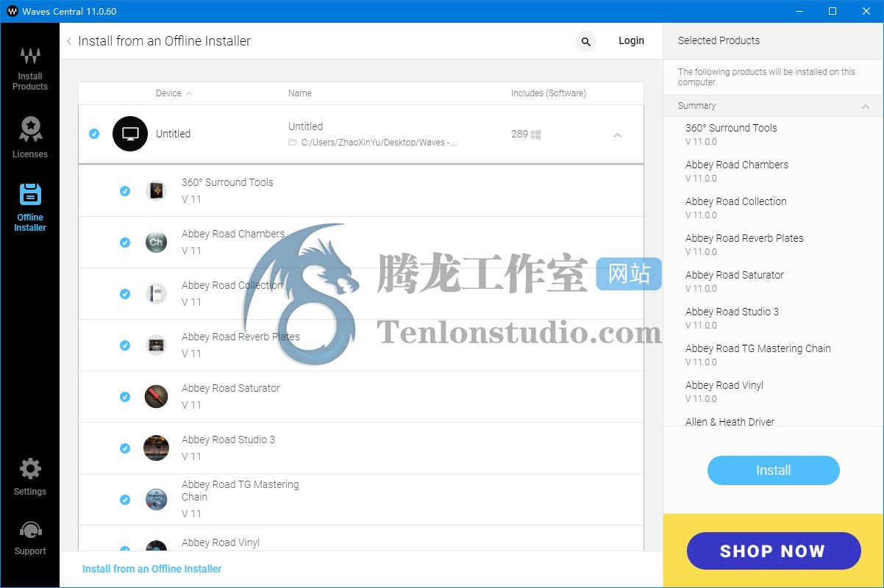Viewport: 884px width, 588px height.
Task: Click the Includes (Software) column header
Action: (x=549, y=93)
